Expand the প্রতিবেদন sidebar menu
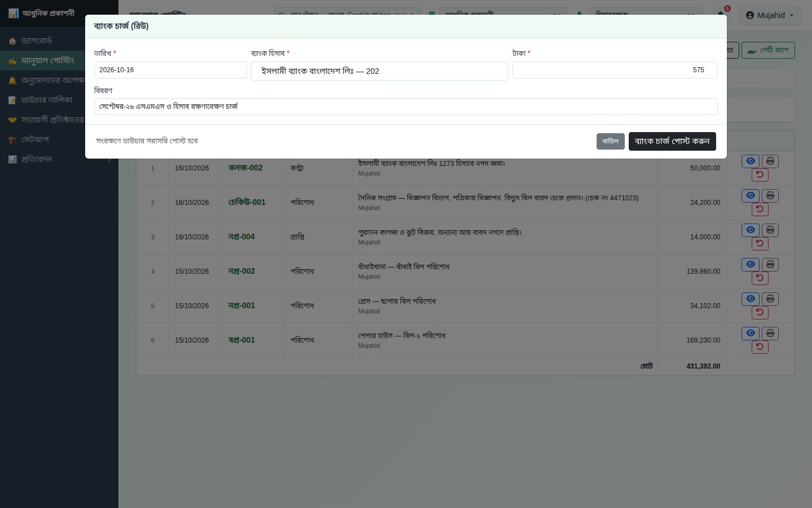812x508 pixels. click(59, 159)
